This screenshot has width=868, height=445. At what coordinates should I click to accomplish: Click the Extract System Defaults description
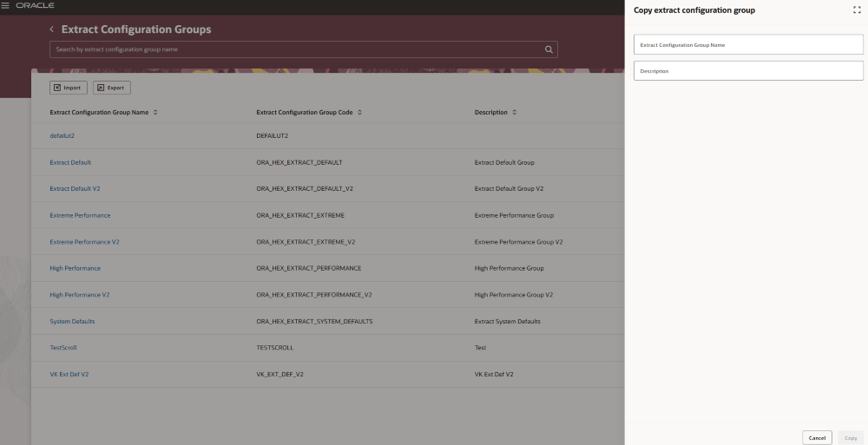tap(507, 322)
